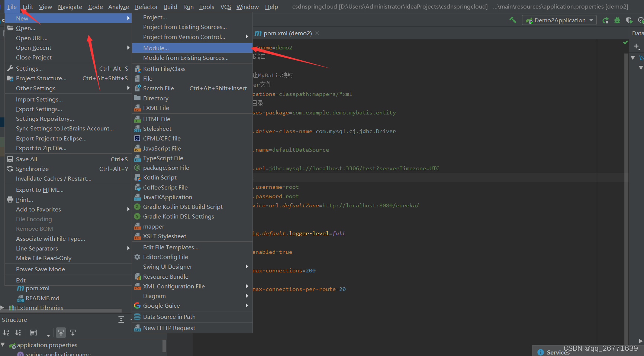Run Demo2Application with the run icon
Screen dimensions: 644x356
pos(605,20)
